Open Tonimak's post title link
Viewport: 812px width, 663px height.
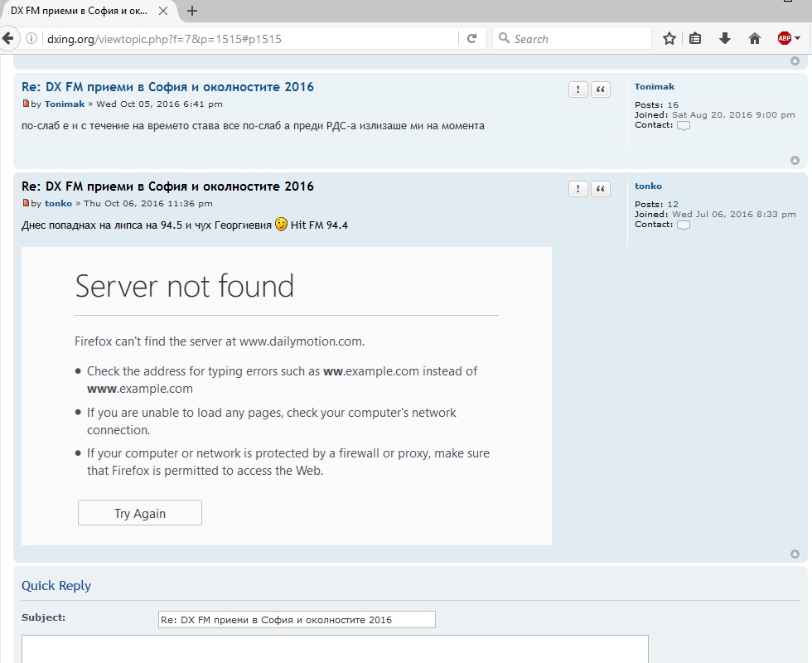pyautogui.click(x=167, y=87)
